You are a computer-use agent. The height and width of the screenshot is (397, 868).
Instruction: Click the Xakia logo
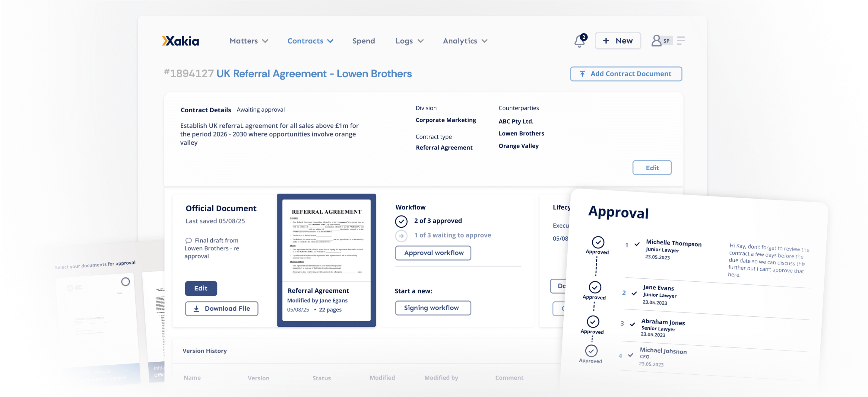coord(181,41)
